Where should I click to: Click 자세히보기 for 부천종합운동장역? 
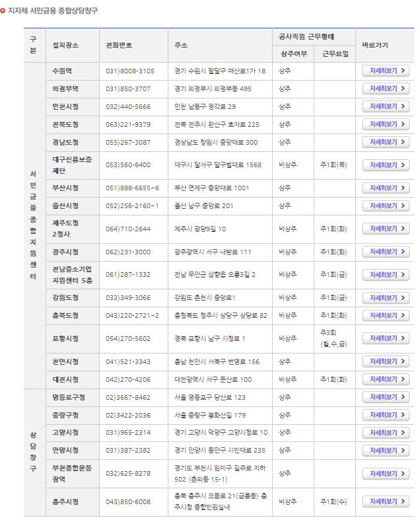click(x=386, y=474)
